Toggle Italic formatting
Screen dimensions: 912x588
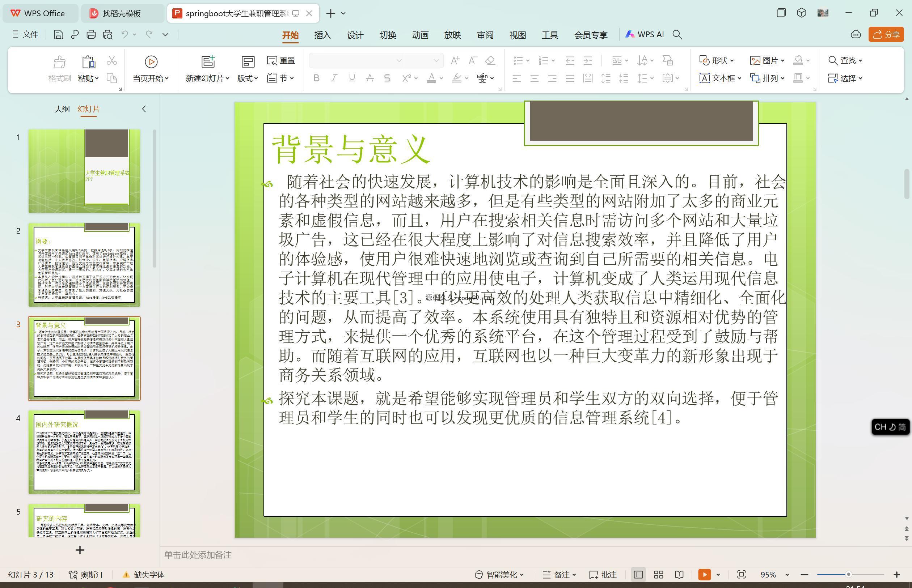[334, 78]
